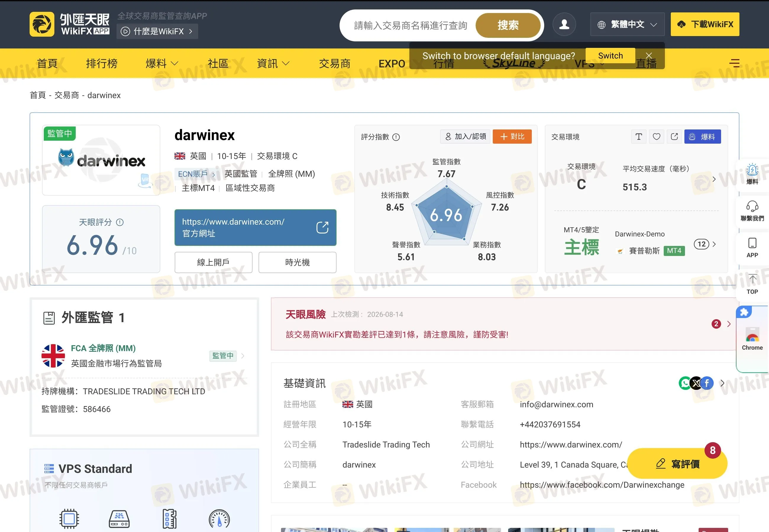Focus the 請輸入交易商名稱進行查詢 search field
This screenshot has width=769, height=532.
click(x=411, y=25)
